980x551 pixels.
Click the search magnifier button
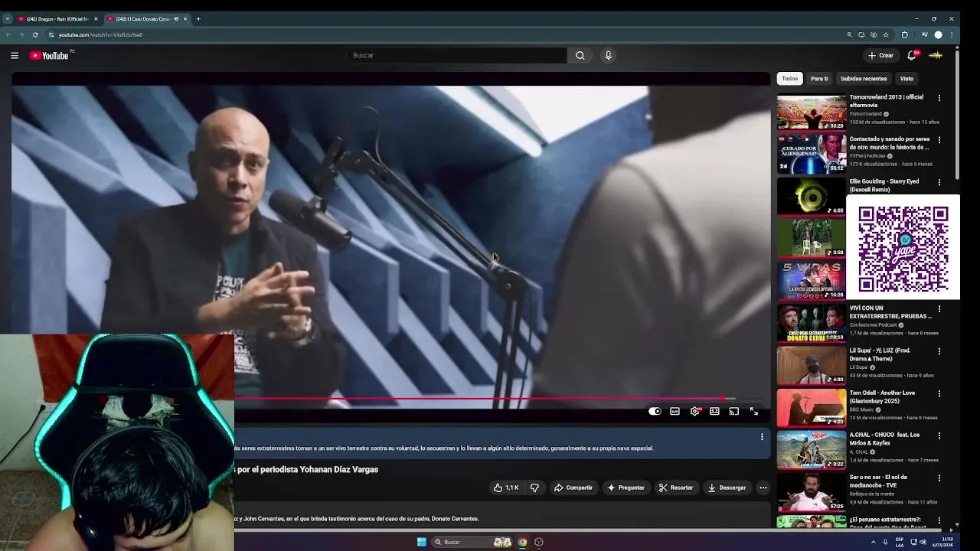[x=580, y=55]
